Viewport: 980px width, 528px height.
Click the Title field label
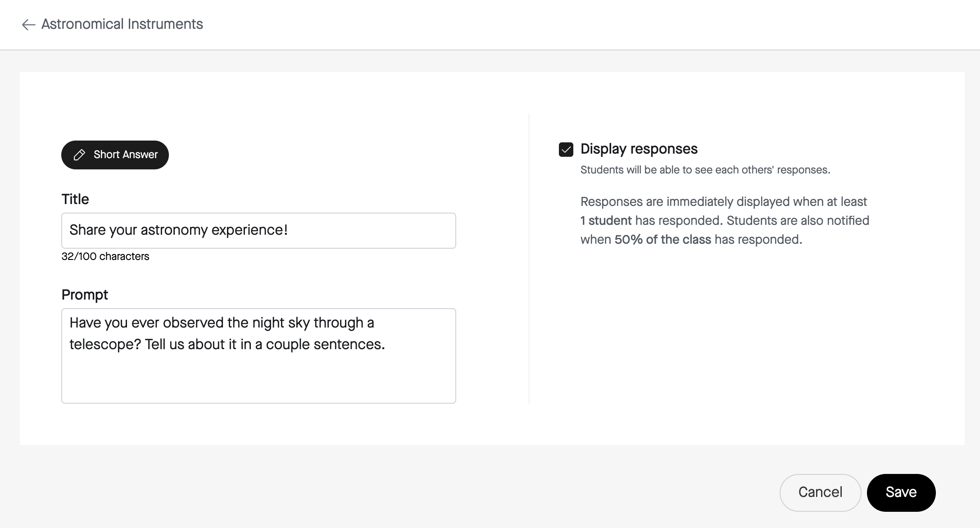pyautogui.click(x=75, y=199)
